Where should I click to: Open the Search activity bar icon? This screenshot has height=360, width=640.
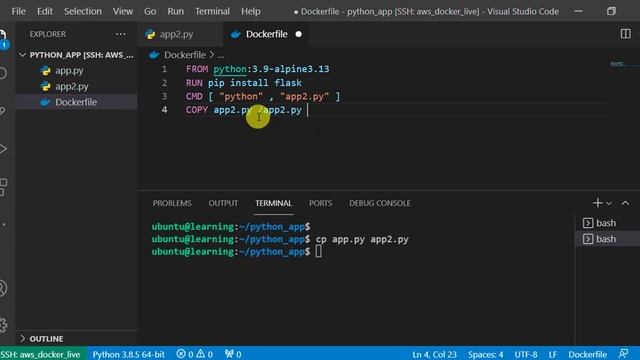point(3,73)
